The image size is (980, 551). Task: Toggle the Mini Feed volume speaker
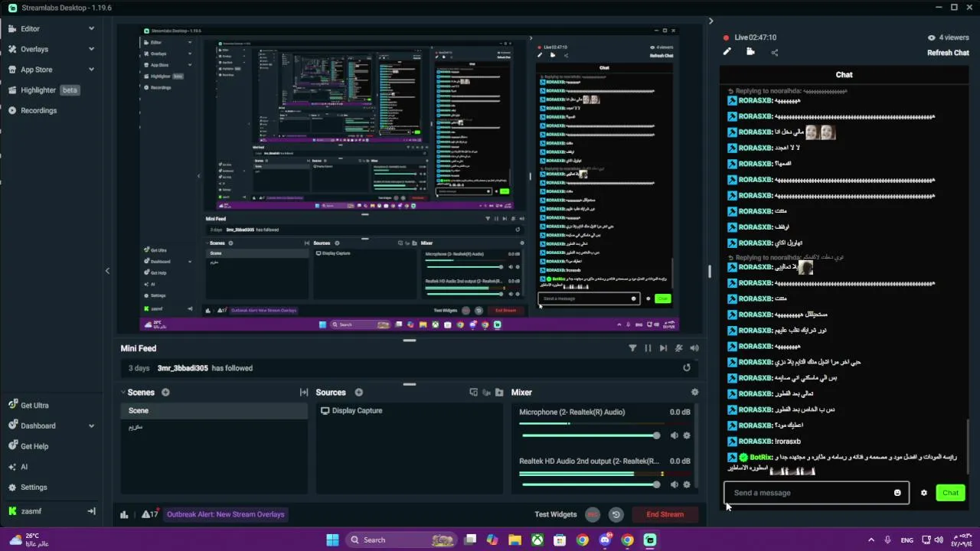694,348
